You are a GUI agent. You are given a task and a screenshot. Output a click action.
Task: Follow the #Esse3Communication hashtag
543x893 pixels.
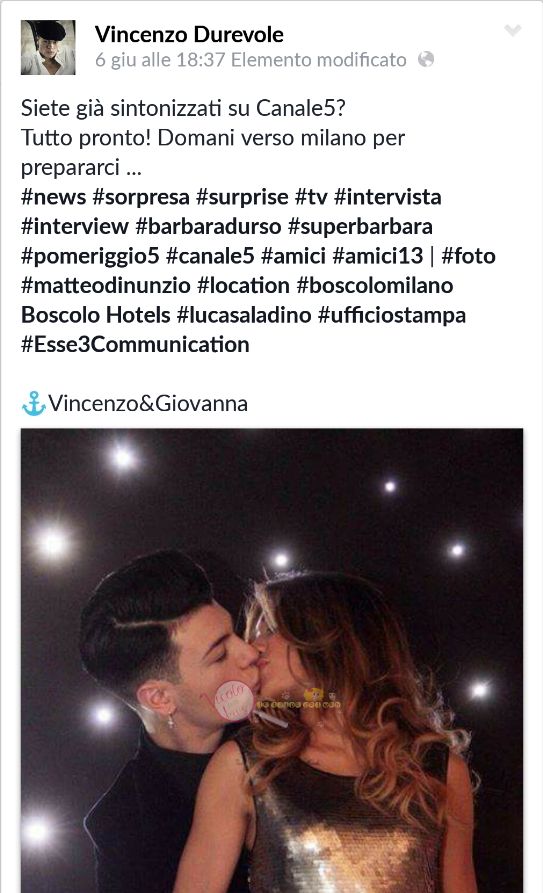tap(135, 345)
